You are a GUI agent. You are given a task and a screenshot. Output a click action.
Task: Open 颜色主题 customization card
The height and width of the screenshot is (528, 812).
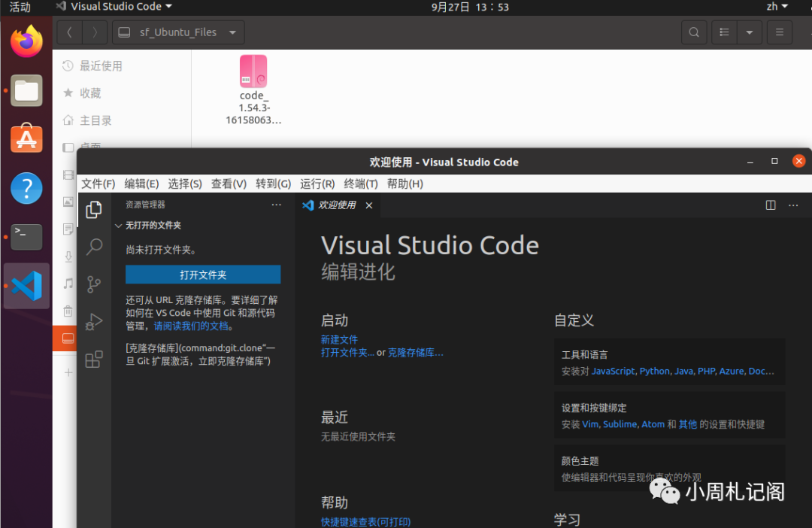[670, 468]
